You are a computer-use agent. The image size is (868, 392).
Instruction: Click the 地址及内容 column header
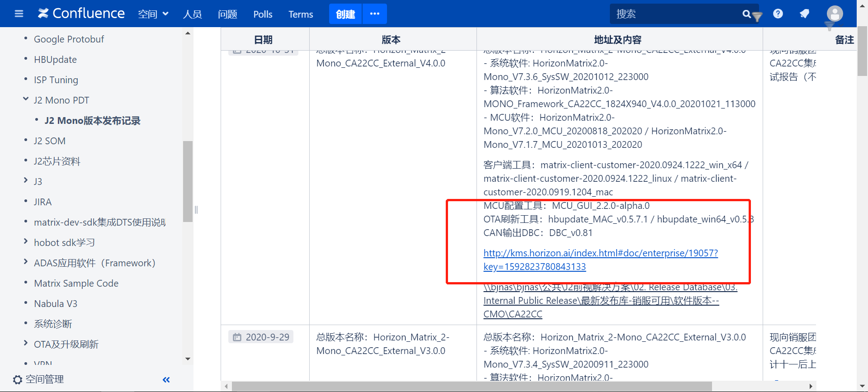tap(619, 39)
